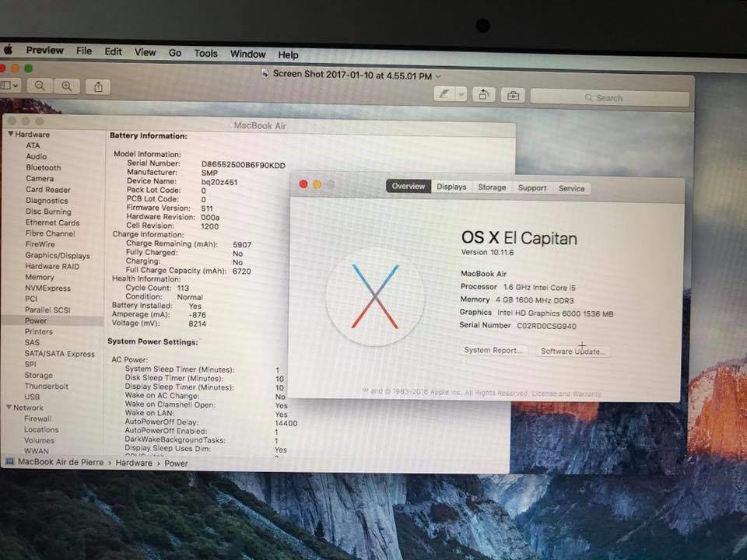Click the Share icon in Preview toolbar
This screenshot has width=747, height=560.
click(x=98, y=87)
